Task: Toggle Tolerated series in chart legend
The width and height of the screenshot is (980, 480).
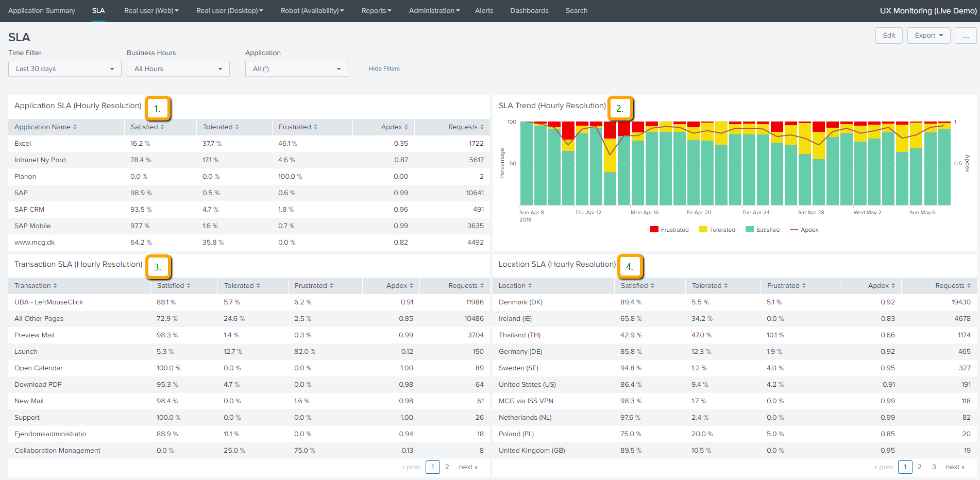Action: (717, 230)
